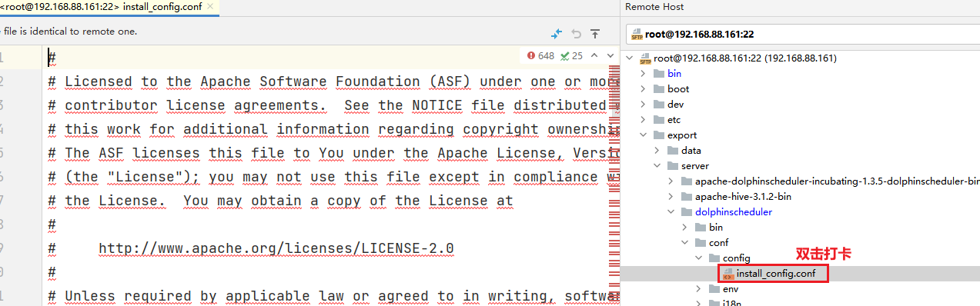
Task: Click the upload to remote icon
Action: [x=595, y=34]
